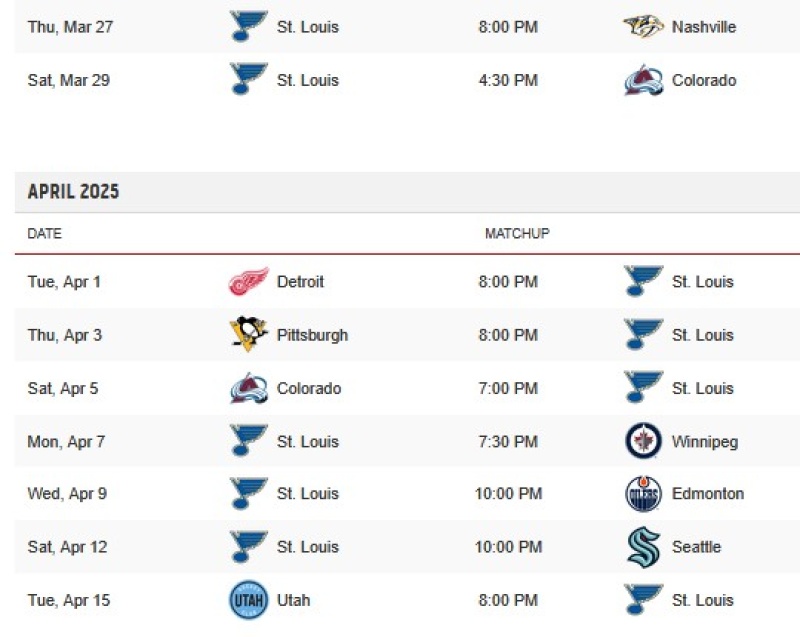Select the Edmonton team name link
Image resolution: width=800 pixels, height=637 pixels.
pyautogui.click(x=708, y=494)
